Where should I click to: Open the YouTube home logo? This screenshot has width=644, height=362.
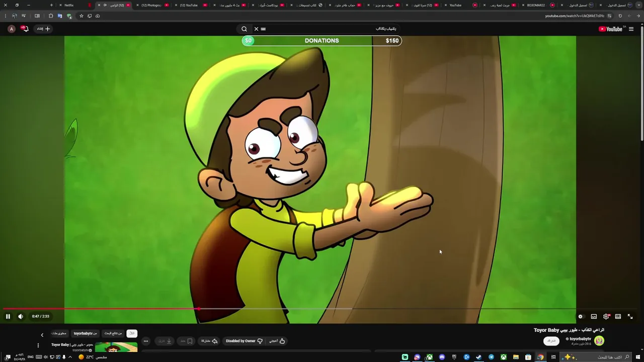pos(610,29)
